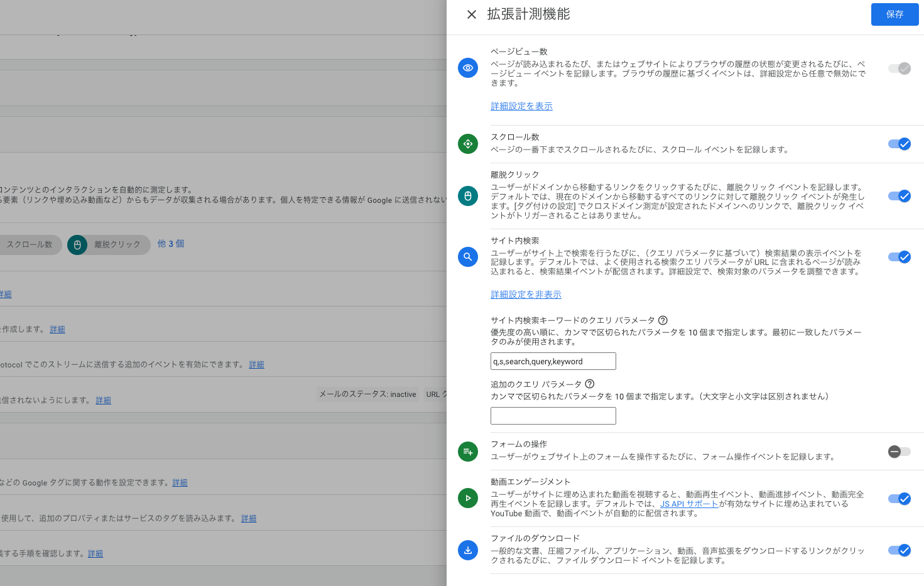Click the サイト内検索 magnifier icon

pyautogui.click(x=468, y=257)
